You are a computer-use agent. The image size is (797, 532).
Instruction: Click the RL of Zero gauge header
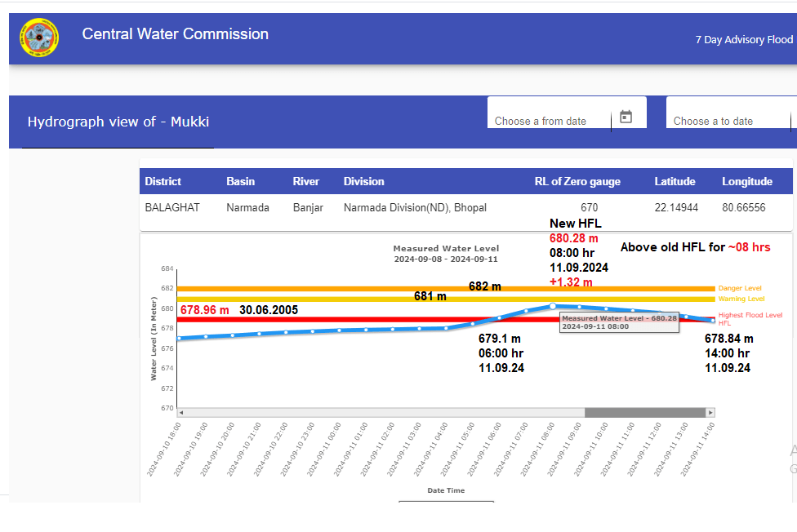click(x=577, y=181)
